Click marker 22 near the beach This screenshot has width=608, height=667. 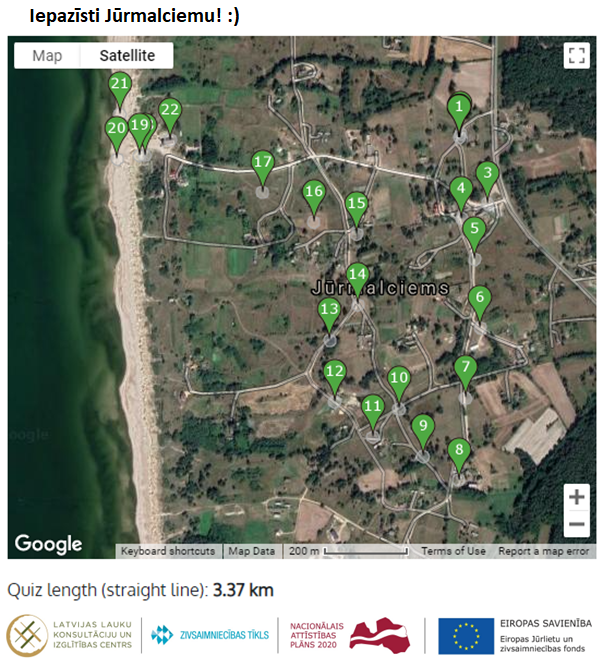coord(170,112)
